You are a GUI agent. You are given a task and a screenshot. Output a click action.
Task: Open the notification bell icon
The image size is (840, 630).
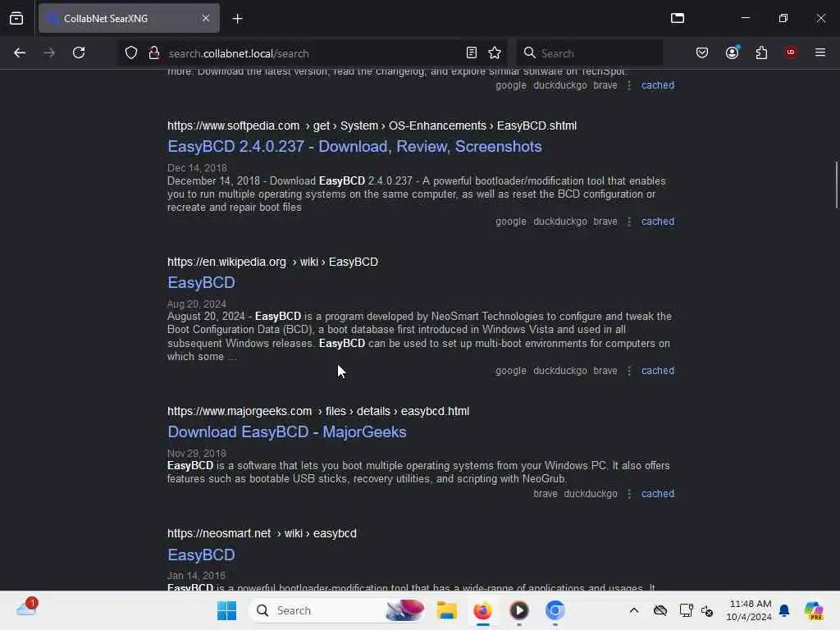pos(784,610)
